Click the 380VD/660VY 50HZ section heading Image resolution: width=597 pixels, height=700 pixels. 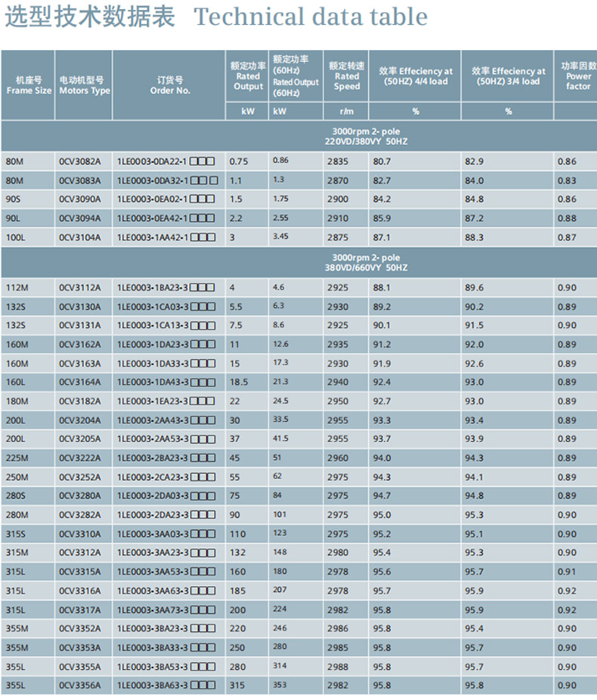(x=366, y=262)
